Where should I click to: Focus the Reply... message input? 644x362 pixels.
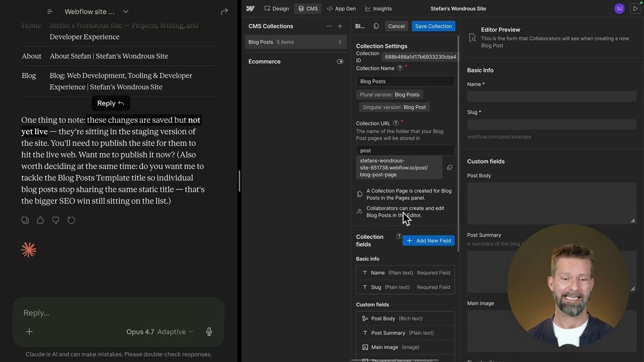coord(118,313)
